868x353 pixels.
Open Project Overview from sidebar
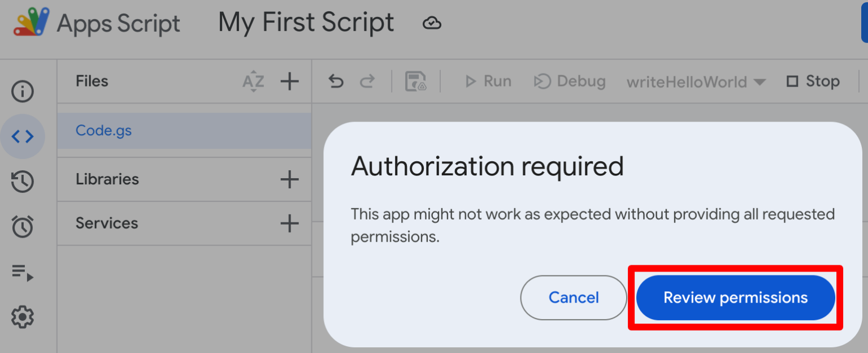[x=23, y=91]
